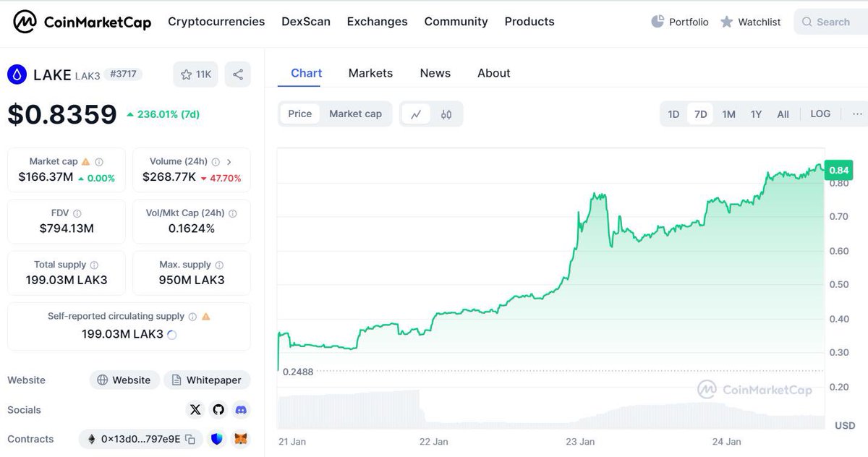Open the X (Twitter) social link
The width and height of the screenshot is (868, 457).
tap(195, 410)
